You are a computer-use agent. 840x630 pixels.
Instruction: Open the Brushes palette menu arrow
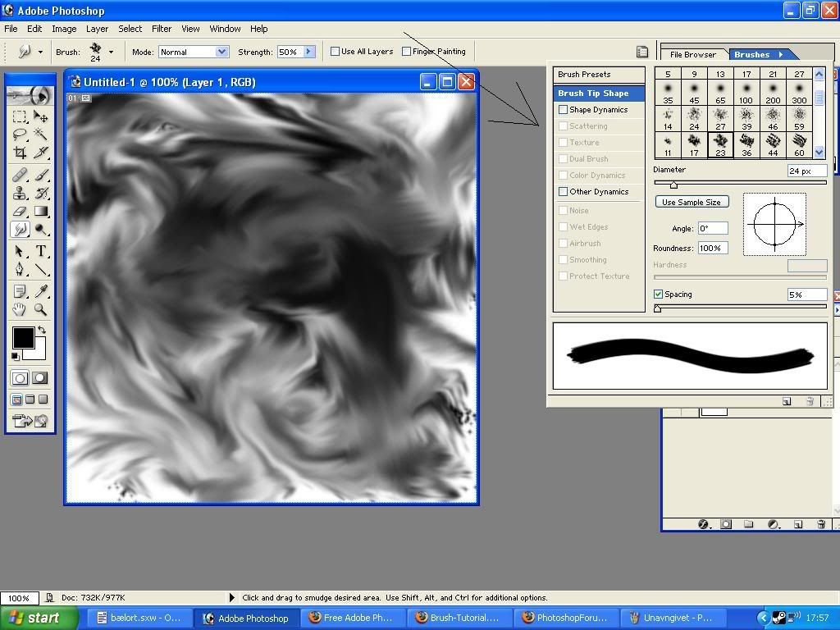(781, 54)
